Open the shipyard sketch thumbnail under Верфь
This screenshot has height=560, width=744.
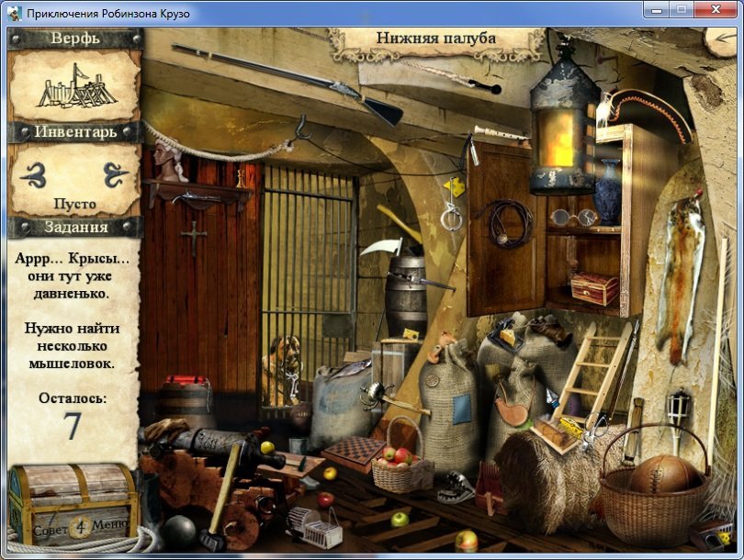tap(76, 86)
